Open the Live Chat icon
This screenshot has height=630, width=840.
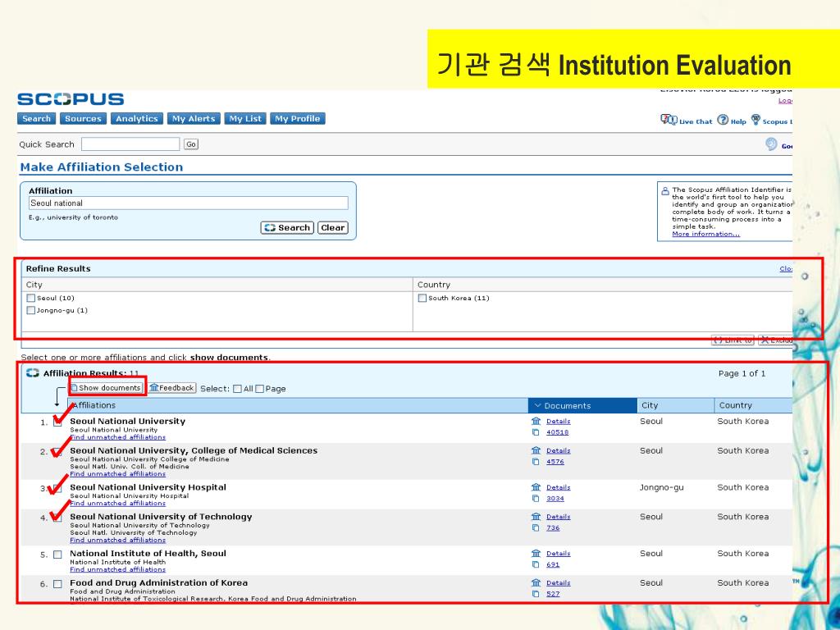tap(669, 120)
